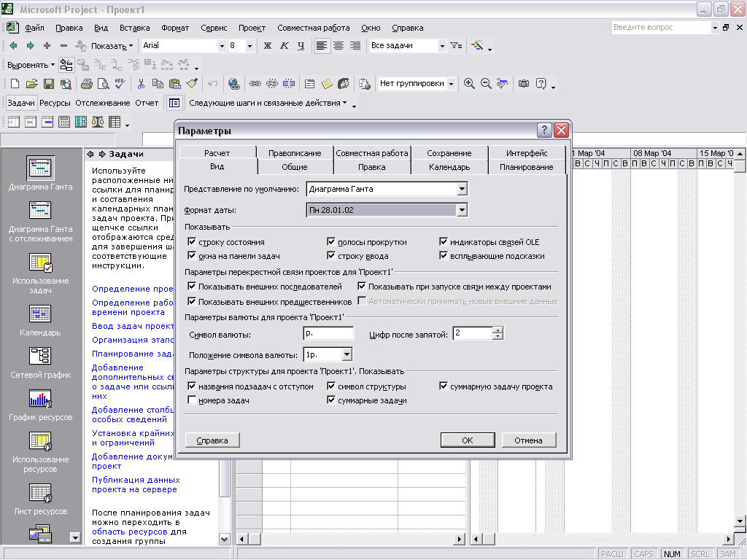This screenshot has height=560, width=747.
Task: Click the OK button
Action: pos(468,440)
